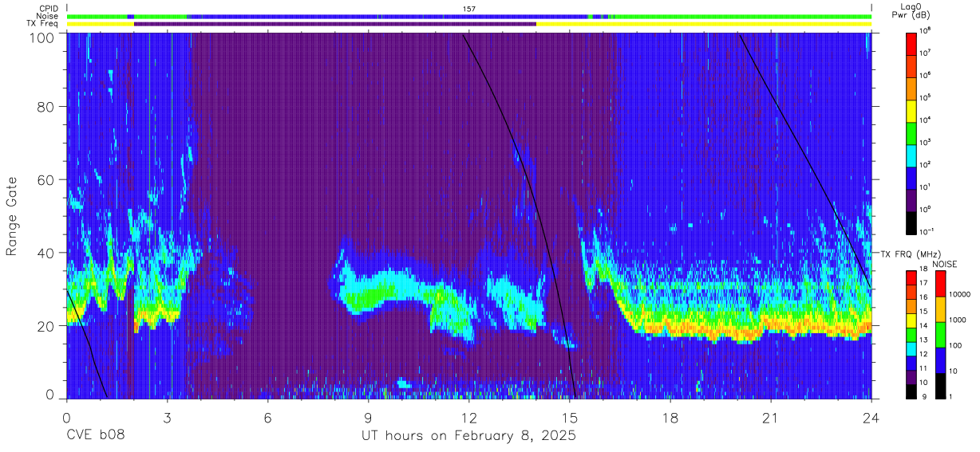Click the UT hour tick label '9'

click(x=369, y=418)
